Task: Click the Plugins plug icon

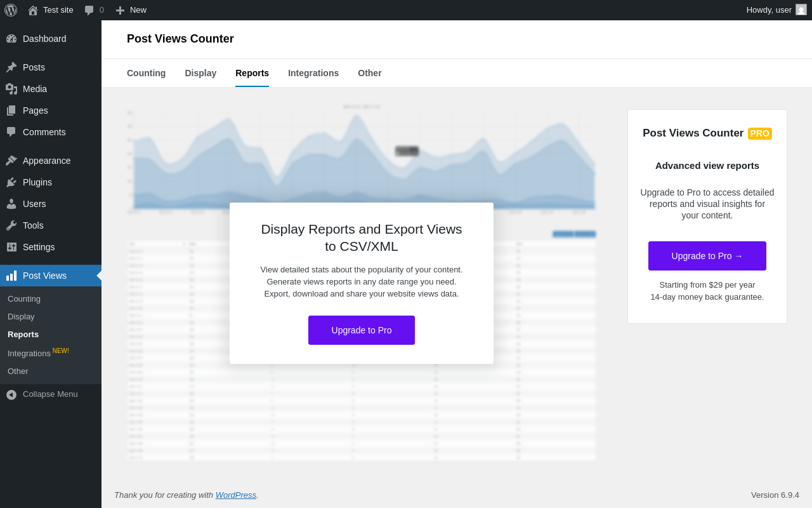Action: point(11,182)
